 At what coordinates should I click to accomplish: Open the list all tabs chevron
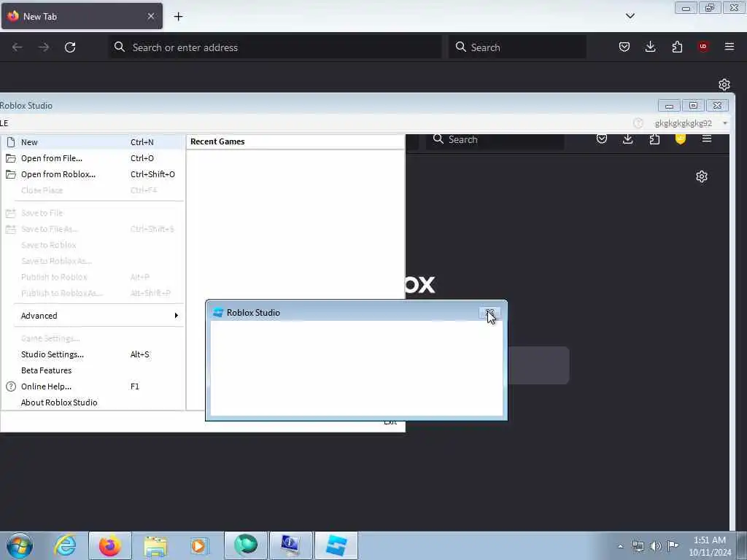630,16
